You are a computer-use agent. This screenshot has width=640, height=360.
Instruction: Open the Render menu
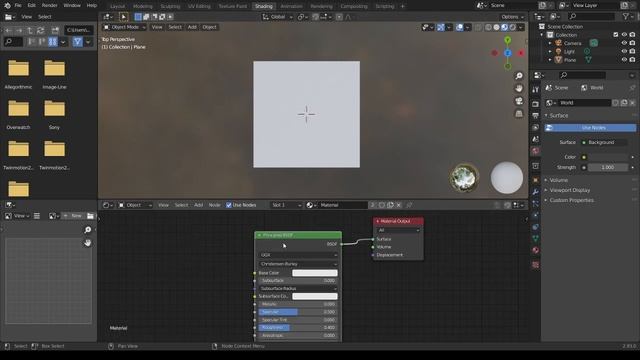click(x=49, y=5)
